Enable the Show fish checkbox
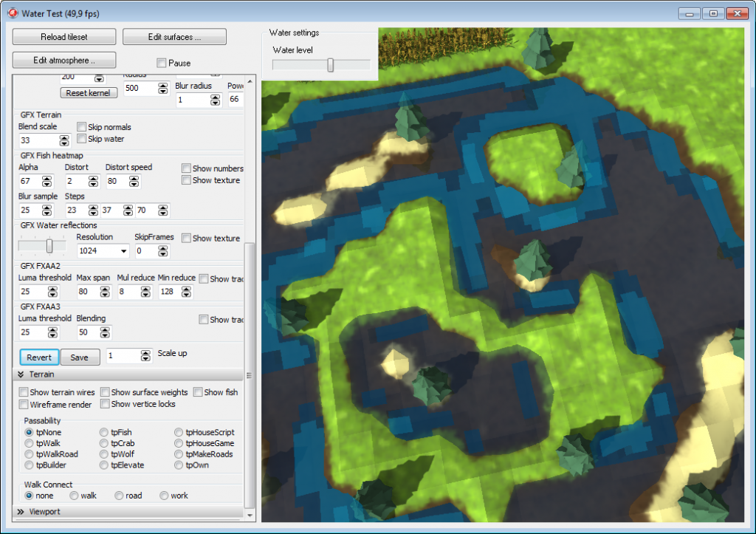 click(198, 391)
